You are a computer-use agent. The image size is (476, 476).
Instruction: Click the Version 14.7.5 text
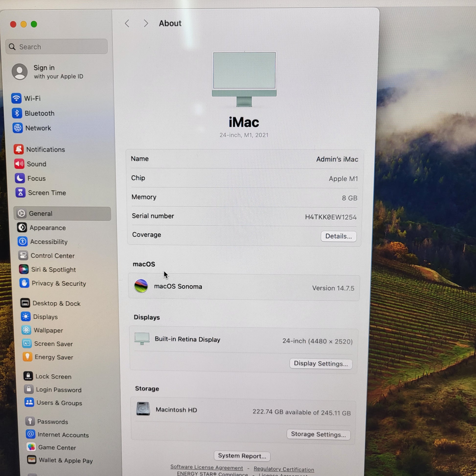coord(333,288)
